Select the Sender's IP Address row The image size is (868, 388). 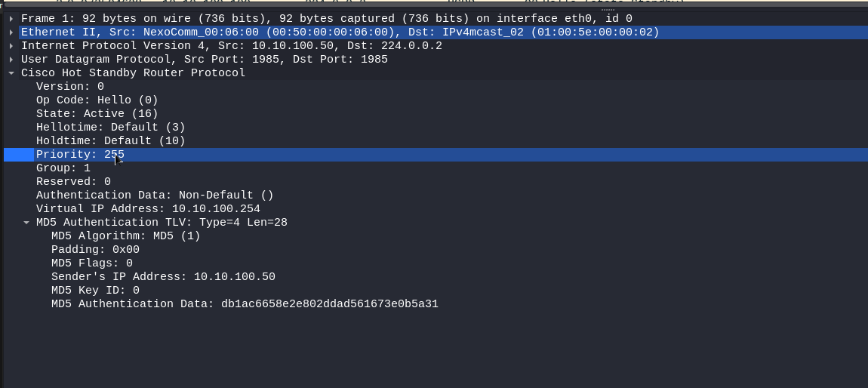[162, 277]
